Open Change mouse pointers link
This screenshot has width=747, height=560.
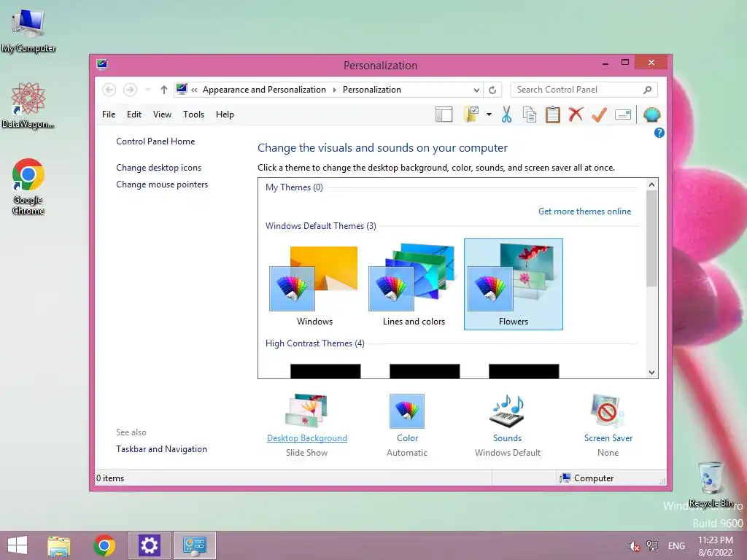click(162, 184)
